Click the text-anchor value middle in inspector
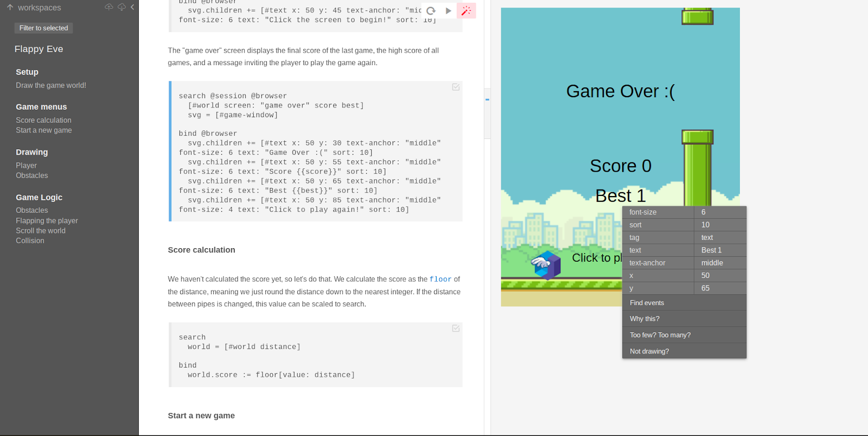 pos(712,263)
